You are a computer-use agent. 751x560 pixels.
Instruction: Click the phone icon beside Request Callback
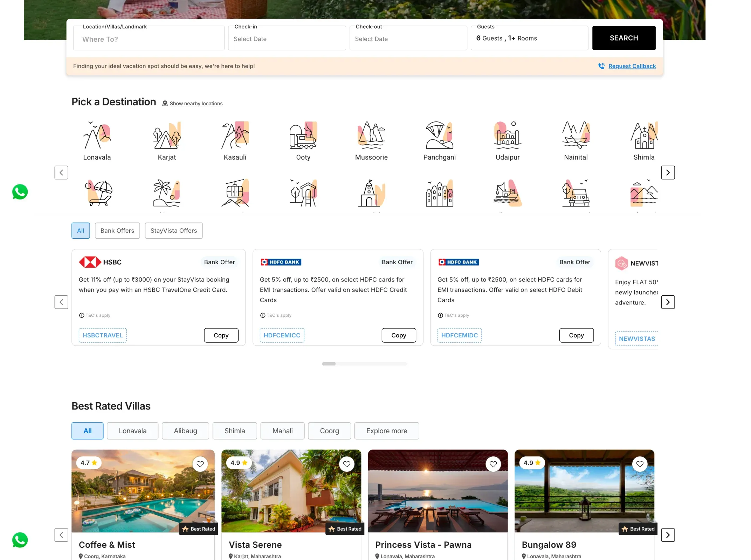[601, 66]
